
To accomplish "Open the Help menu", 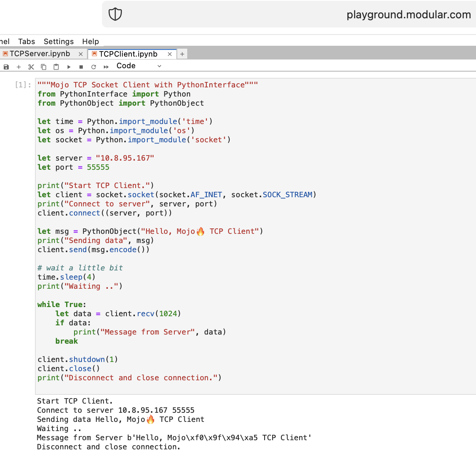I will [90, 41].
